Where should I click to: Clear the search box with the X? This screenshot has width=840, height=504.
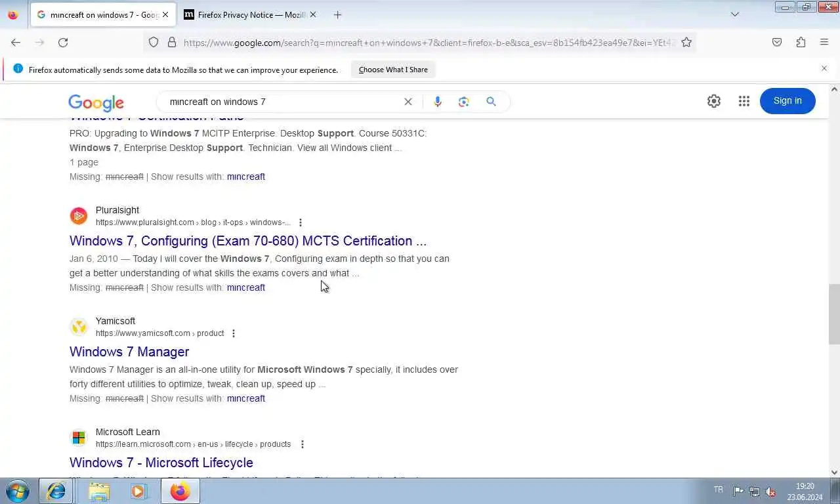408,102
